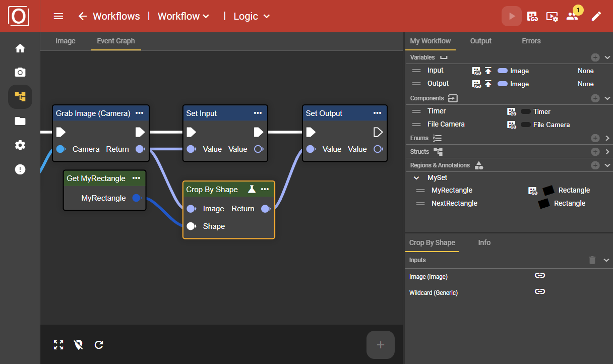Click the refresh icon below the graph

(x=99, y=345)
